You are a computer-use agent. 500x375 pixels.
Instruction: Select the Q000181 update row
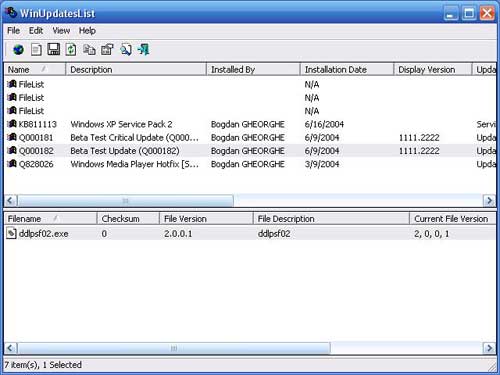pos(250,137)
